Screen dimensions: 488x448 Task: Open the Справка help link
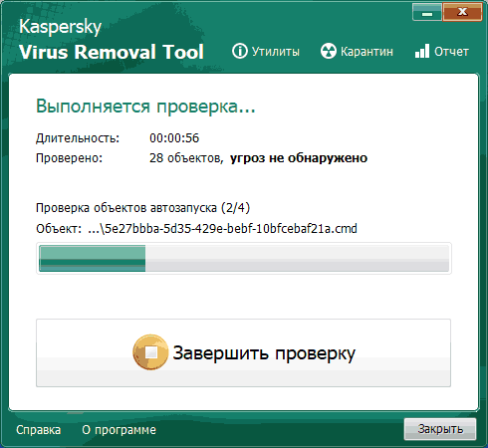(38, 430)
